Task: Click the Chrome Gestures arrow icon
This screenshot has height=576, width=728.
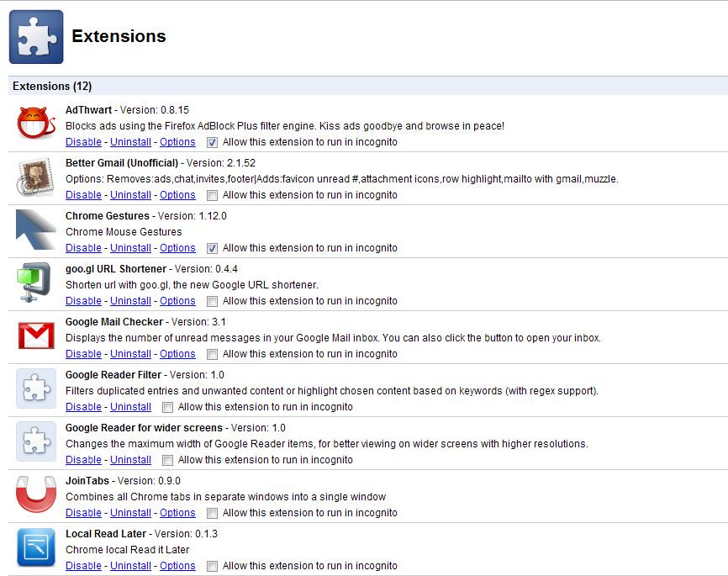Action: (x=36, y=230)
